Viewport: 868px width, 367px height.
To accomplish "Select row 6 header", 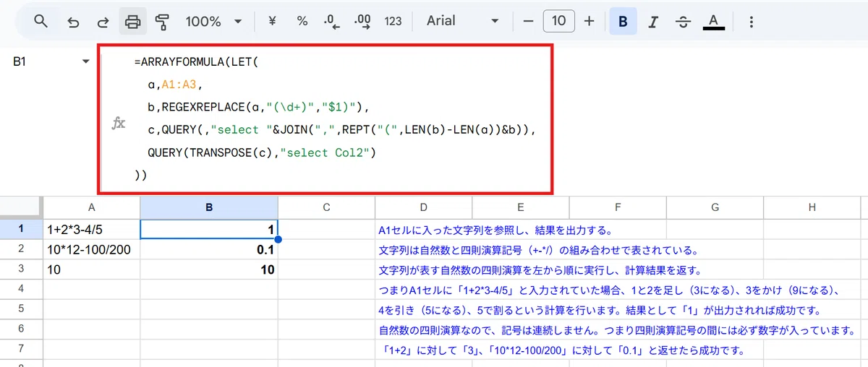I will [x=22, y=330].
